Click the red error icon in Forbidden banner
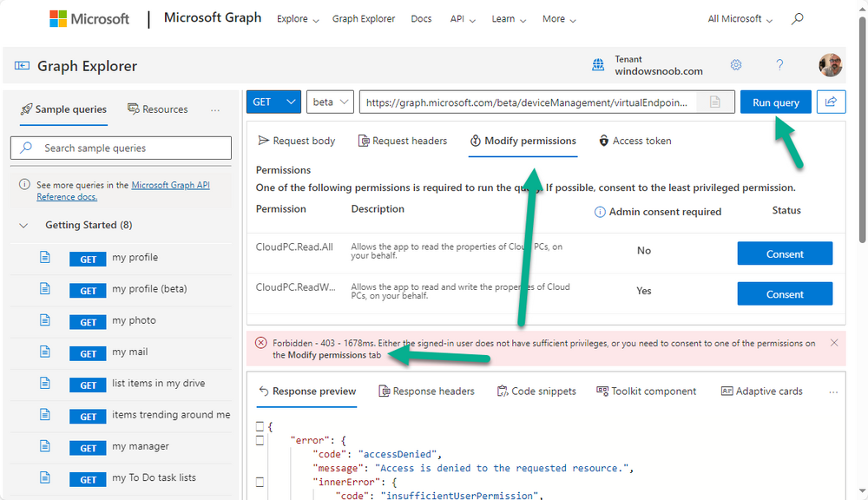This screenshot has height=500, width=868. click(x=260, y=343)
